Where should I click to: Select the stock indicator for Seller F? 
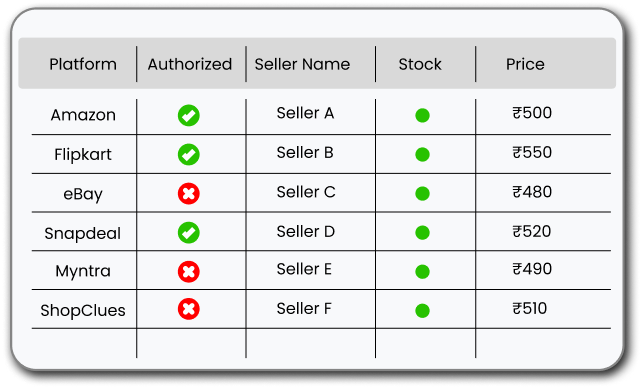pyautogui.click(x=422, y=311)
